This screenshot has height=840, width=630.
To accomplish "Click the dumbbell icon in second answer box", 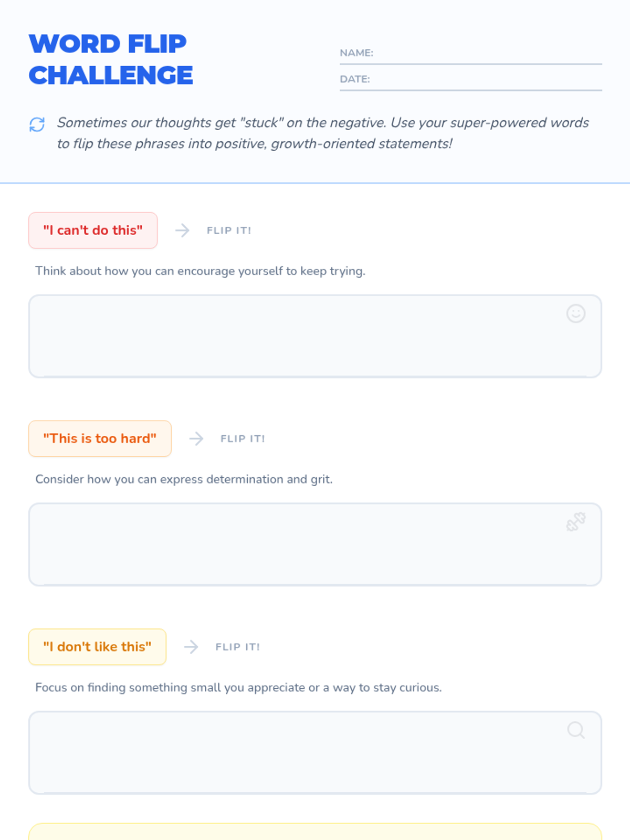I will coord(575,522).
